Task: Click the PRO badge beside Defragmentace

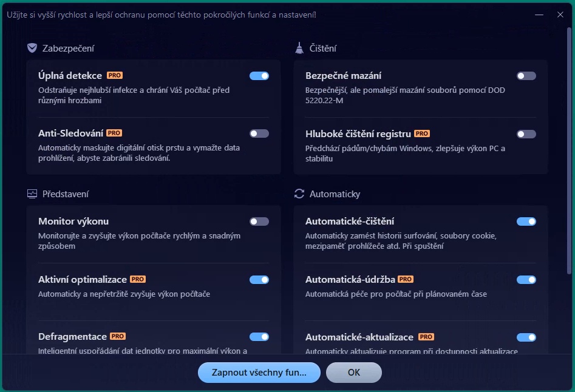Action: tap(118, 336)
